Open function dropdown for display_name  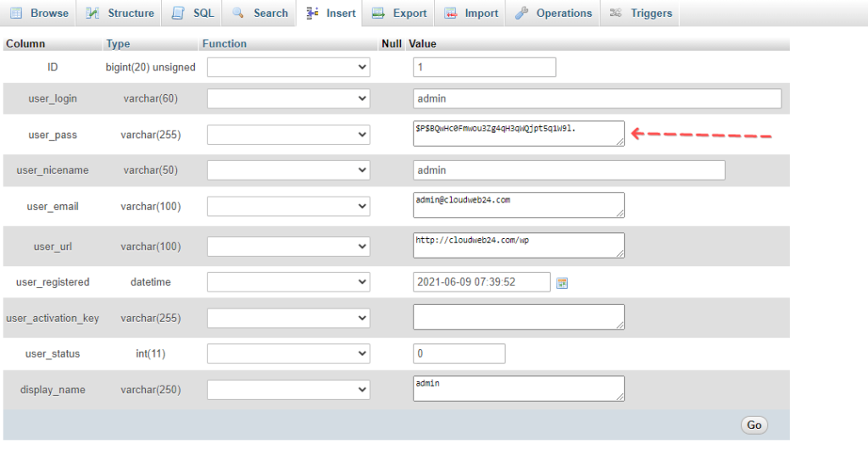pos(288,390)
